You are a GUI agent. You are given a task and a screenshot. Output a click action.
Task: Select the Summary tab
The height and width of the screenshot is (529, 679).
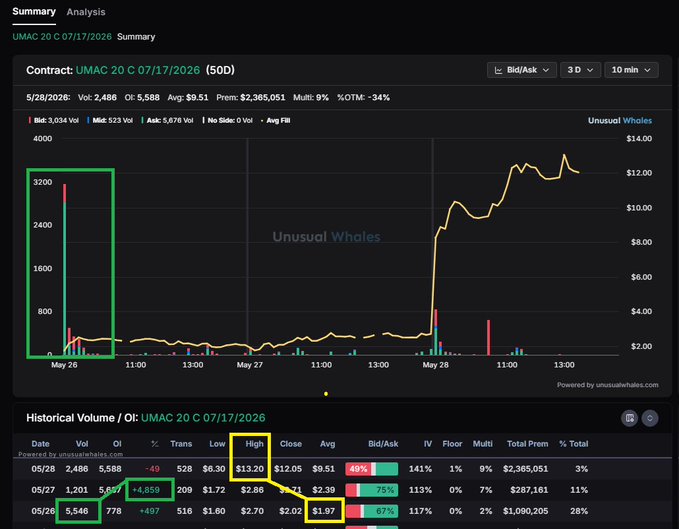tap(34, 12)
